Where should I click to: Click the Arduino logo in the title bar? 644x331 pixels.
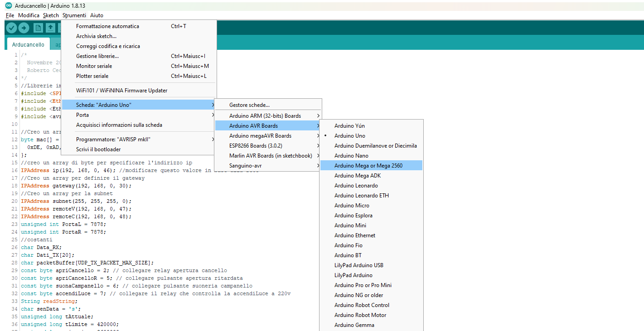[9, 6]
